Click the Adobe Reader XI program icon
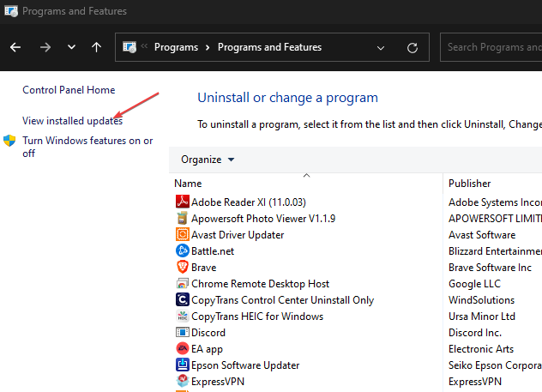The width and height of the screenshot is (542, 392). tap(182, 202)
